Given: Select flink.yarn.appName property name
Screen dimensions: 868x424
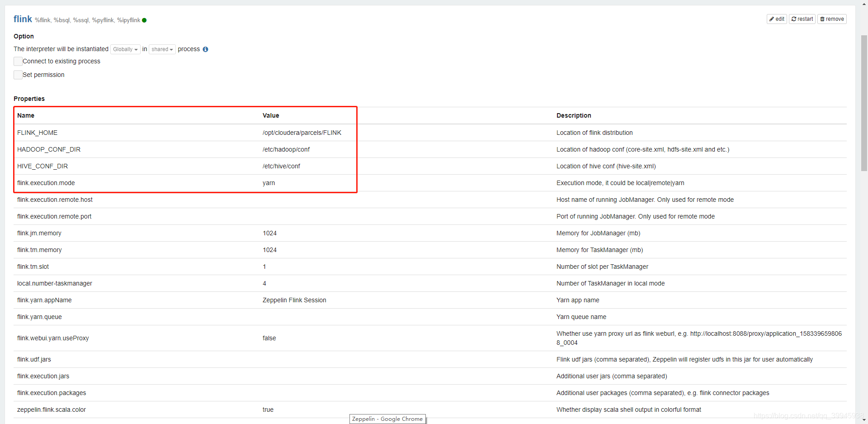Looking at the screenshot, I should pyautogui.click(x=44, y=300).
